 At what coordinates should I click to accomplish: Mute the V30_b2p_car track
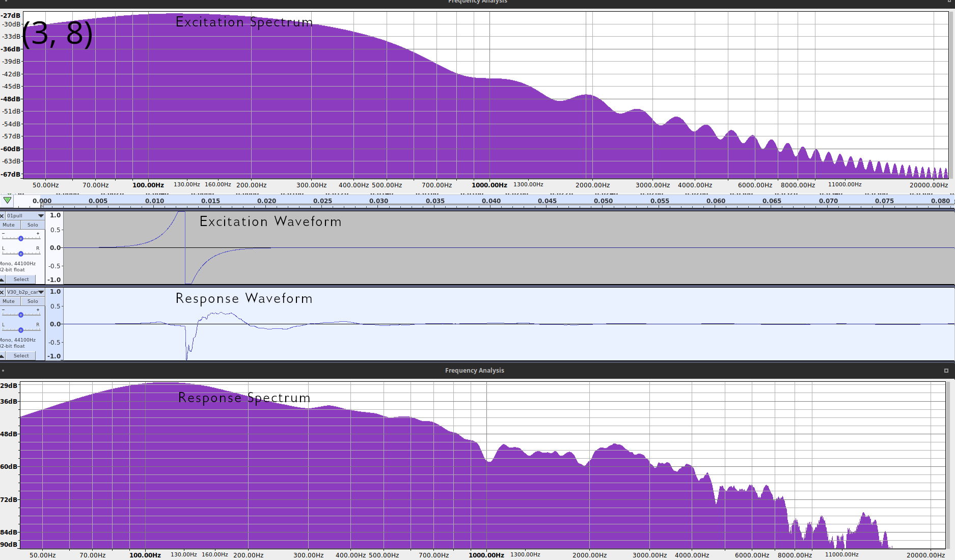(9, 301)
